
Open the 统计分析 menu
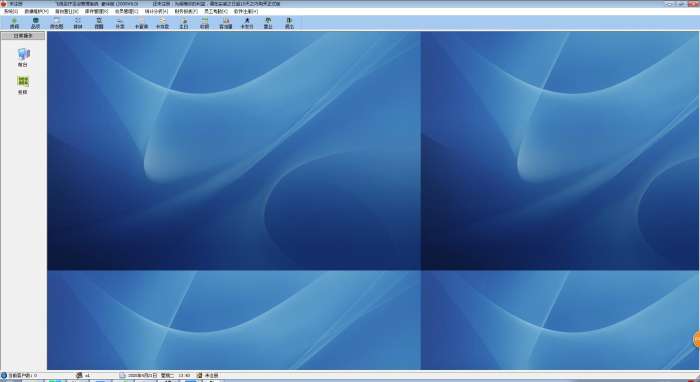click(156, 11)
